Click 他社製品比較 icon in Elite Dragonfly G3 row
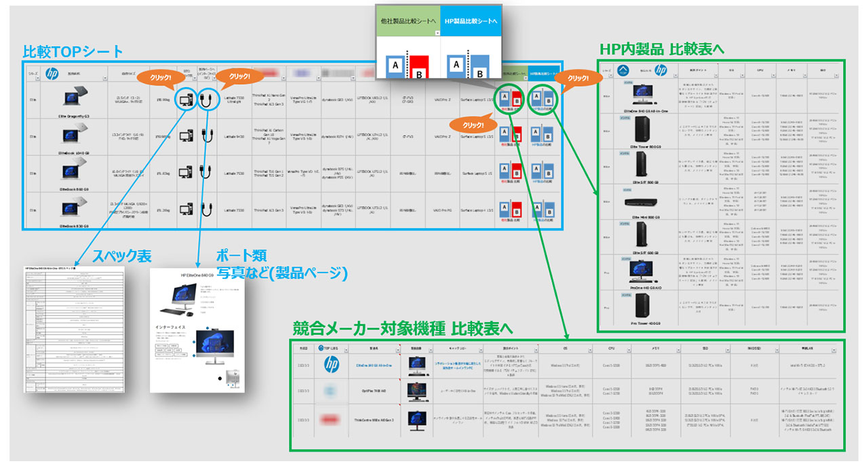 tap(509, 100)
